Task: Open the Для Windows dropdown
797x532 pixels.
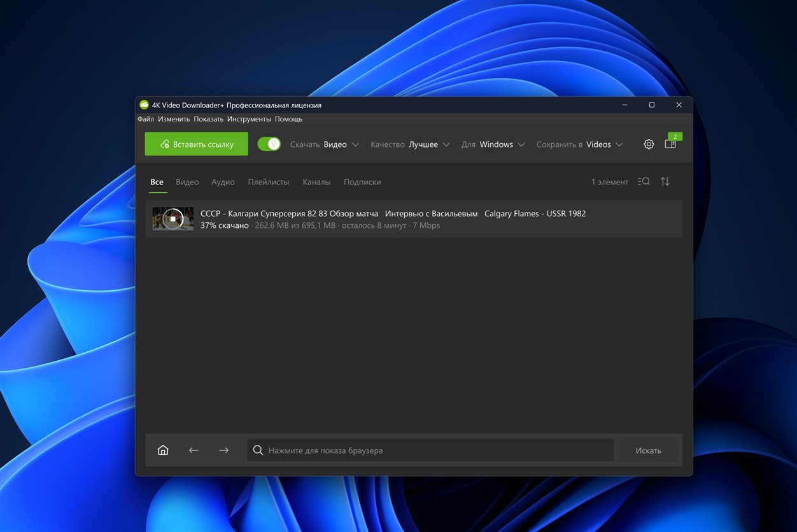Action: pos(493,144)
